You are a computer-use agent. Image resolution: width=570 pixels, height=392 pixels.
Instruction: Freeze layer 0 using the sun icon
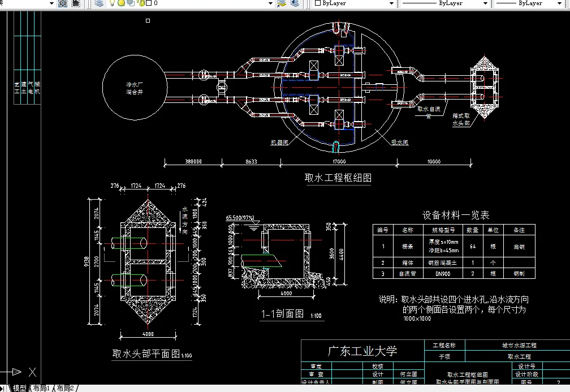(x=120, y=3)
